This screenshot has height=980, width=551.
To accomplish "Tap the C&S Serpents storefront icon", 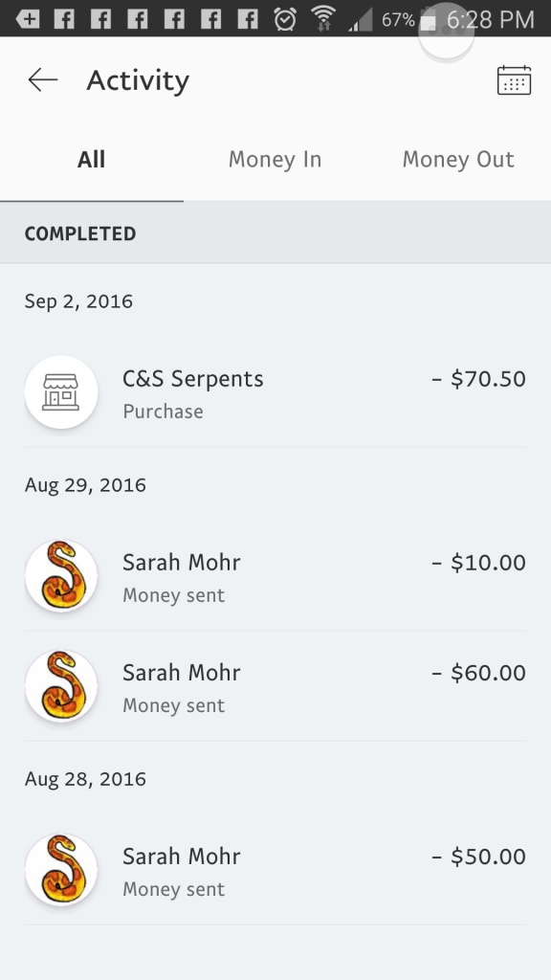I will [61, 391].
